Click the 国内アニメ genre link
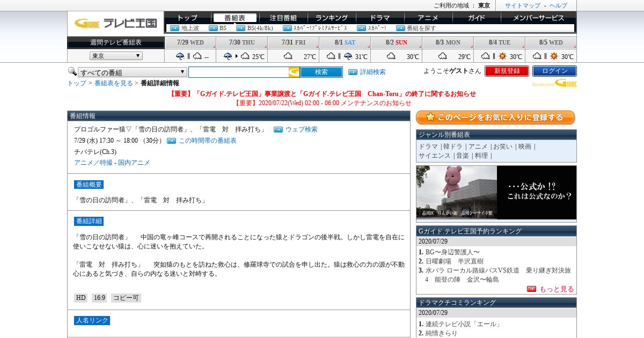 point(134,163)
